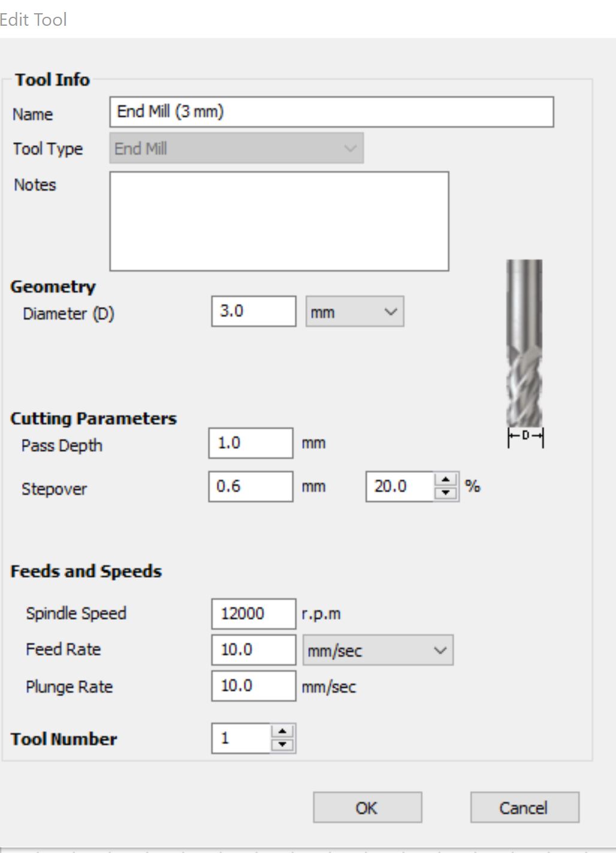Expand the Diameter units dropdown
The width and height of the screenshot is (616, 853).
(x=355, y=312)
